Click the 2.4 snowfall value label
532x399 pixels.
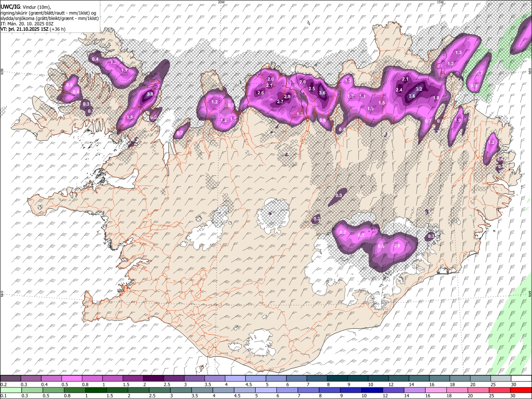(x=399, y=90)
